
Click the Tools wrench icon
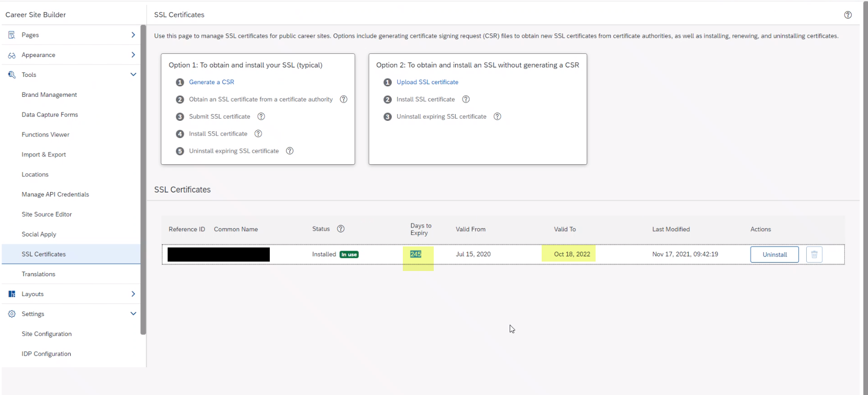tap(12, 75)
